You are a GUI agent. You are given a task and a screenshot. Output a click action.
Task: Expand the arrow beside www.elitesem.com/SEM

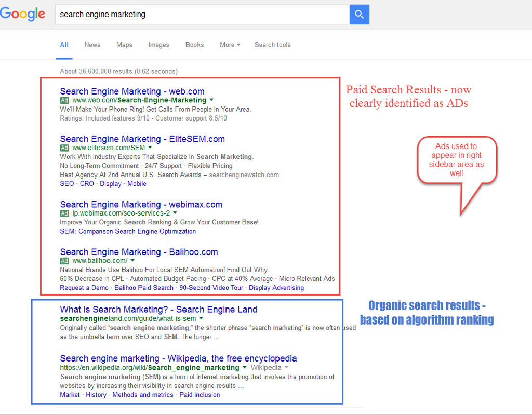(150, 148)
